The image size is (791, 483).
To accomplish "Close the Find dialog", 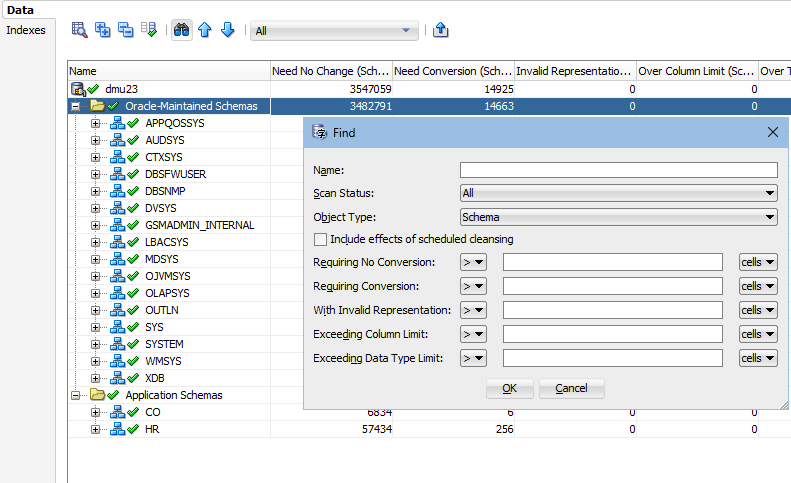I will tap(772, 132).
